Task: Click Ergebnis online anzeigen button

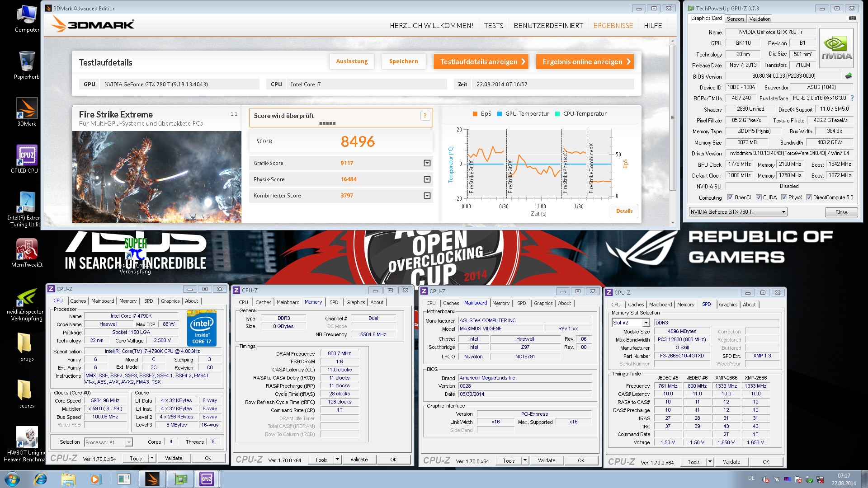Action: pyautogui.click(x=585, y=61)
